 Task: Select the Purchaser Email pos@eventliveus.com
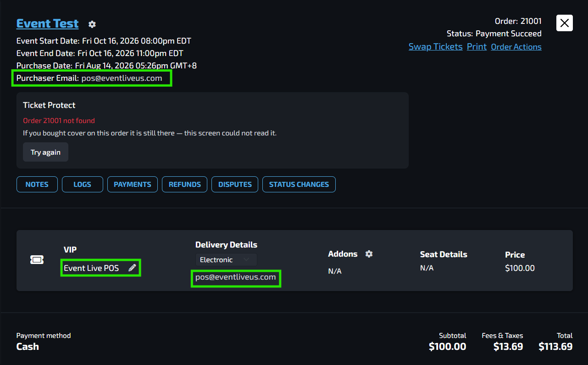(122, 78)
